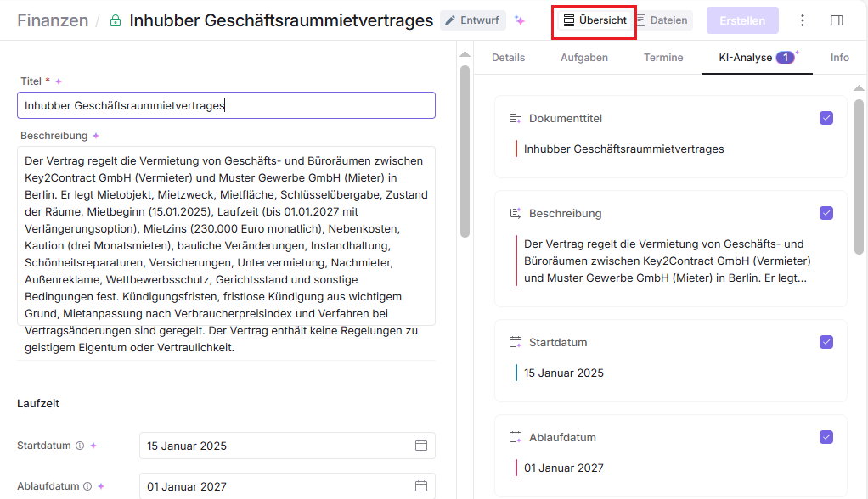The height and width of the screenshot is (499, 868).
Task: Switch to the Aufgaben tab
Action: coord(583,58)
